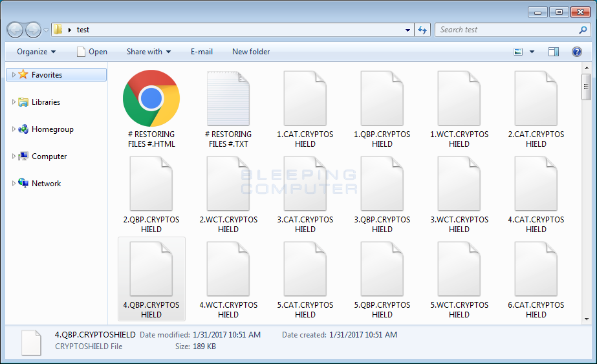Click the Date created value in details pane
The height and width of the screenshot is (364, 597).
[363, 335]
